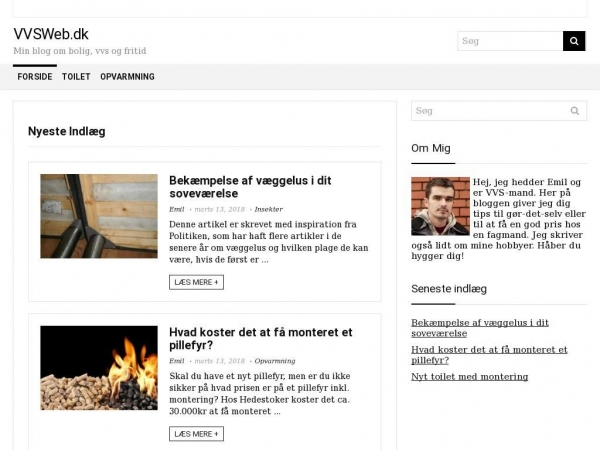Click the 'Bekæmpelse af væggelus' article heading

[250, 187]
